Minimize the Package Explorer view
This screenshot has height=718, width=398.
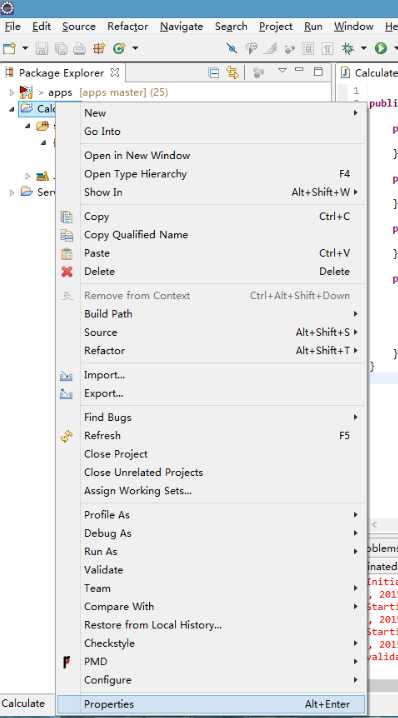click(x=300, y=70)
